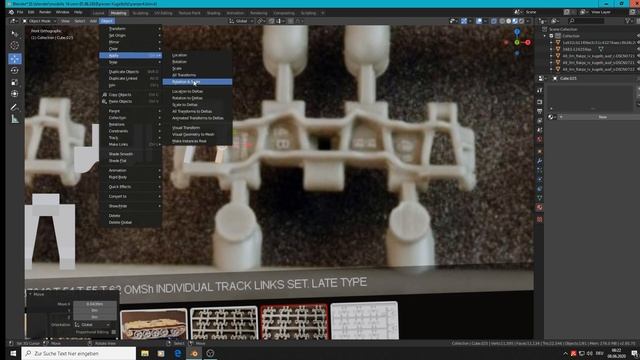
Task: Click the Blender icon in Windows taskbar
Action: tap(194, 353)
